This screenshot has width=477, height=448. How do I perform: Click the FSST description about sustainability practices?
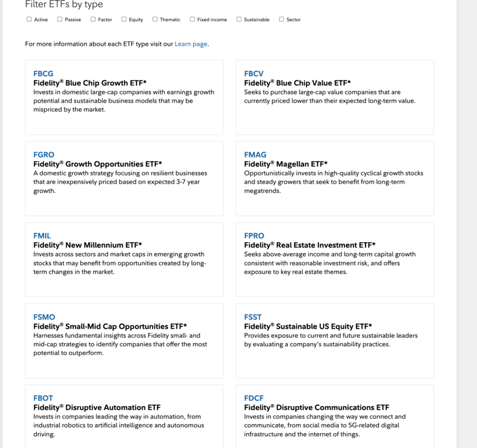pyautogui.click(x=331, y=340)
